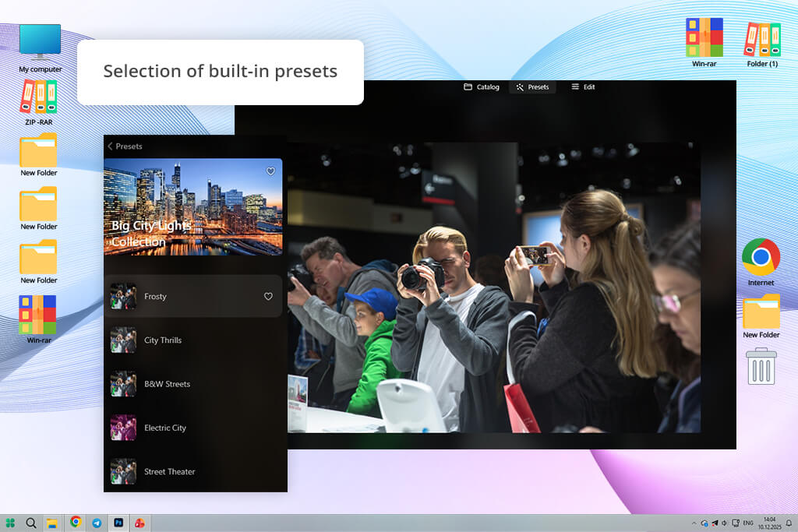
Task: Switch the ENG input language
Action: coord(748,523)
